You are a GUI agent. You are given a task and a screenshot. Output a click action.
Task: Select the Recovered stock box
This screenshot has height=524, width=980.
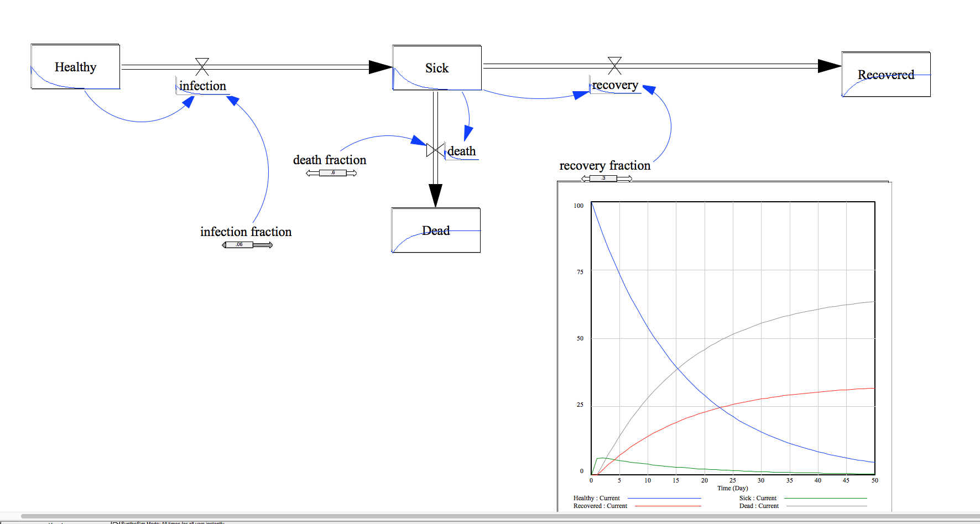(x=886, y=75)
